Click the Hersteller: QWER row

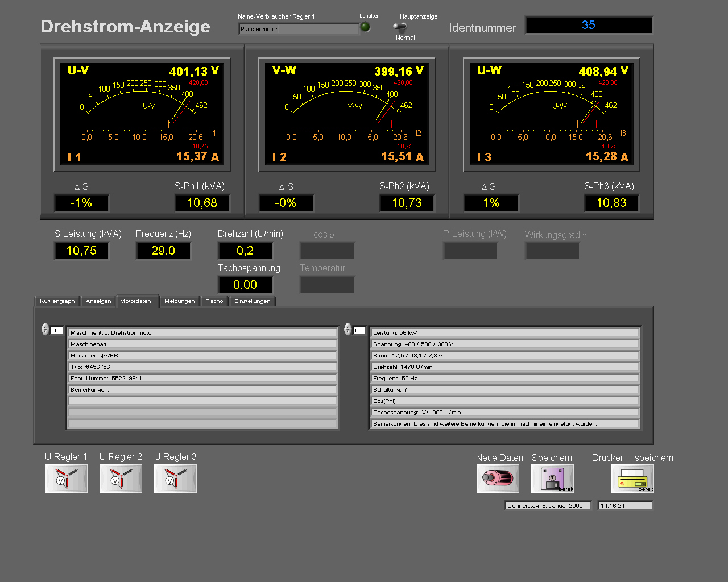[x=202, y=356]
